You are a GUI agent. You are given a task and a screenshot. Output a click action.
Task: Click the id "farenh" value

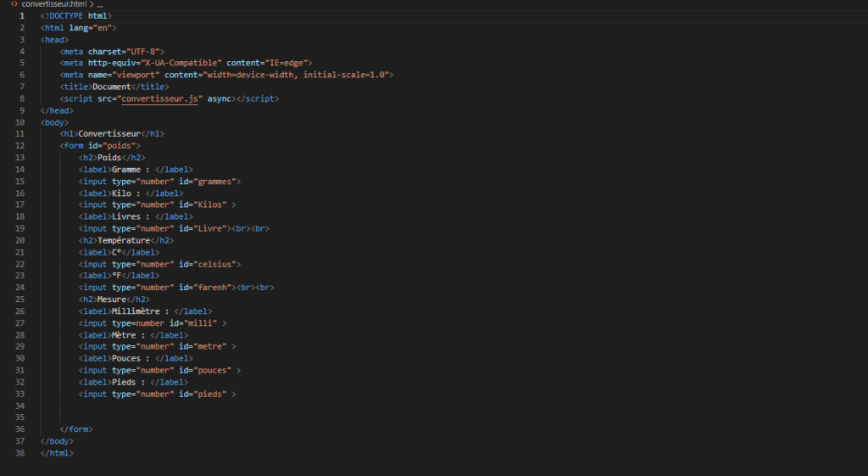point(212,288)
